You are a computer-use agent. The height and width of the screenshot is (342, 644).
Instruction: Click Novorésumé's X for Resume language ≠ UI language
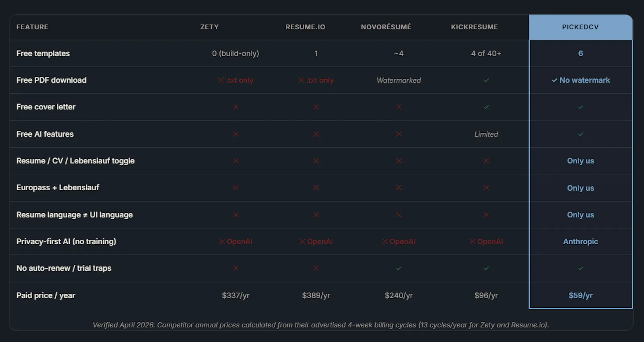pos(399,215)
